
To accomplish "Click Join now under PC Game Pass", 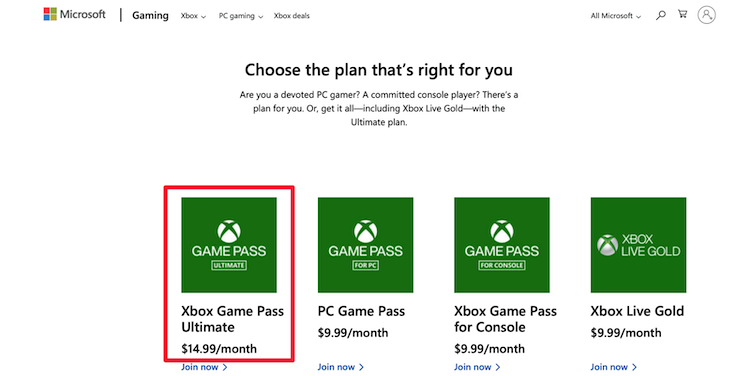I will (x=341, y=367).
